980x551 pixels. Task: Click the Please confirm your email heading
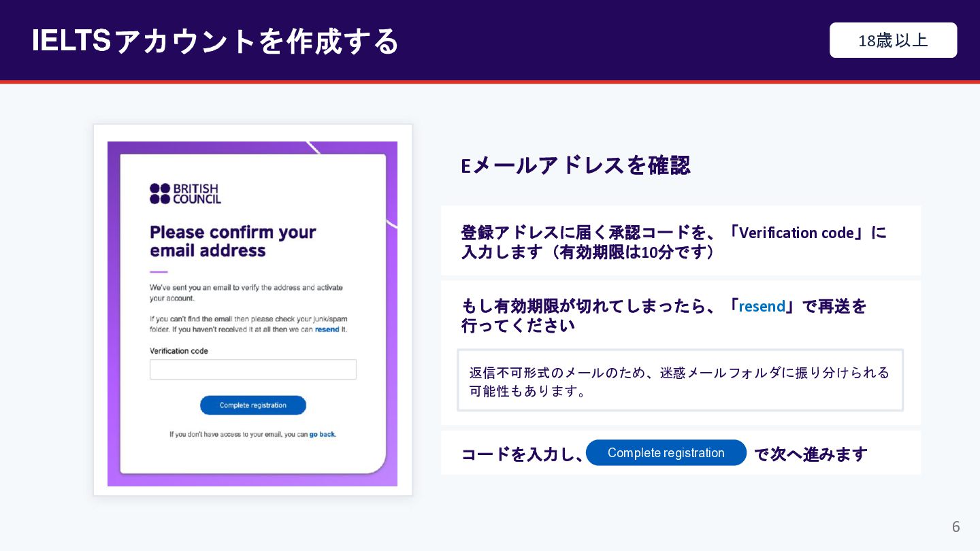[x=233, y=241]
